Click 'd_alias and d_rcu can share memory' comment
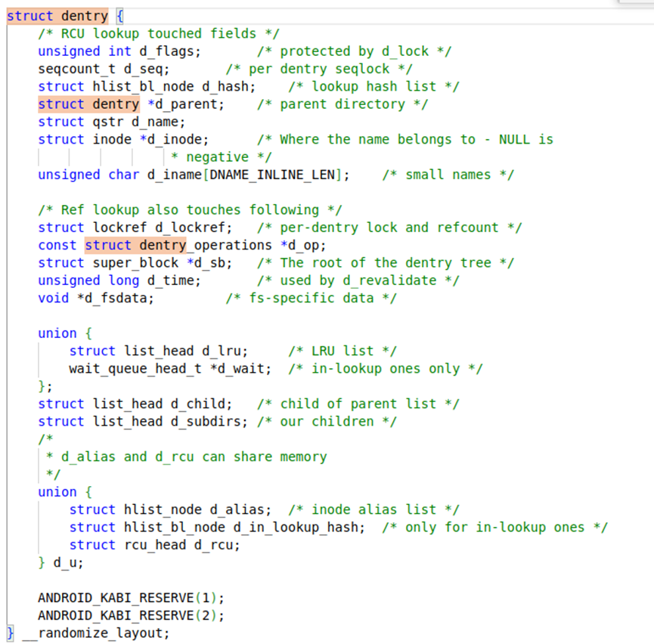Viewport: 654px width, 644px height. pos(186,457)
